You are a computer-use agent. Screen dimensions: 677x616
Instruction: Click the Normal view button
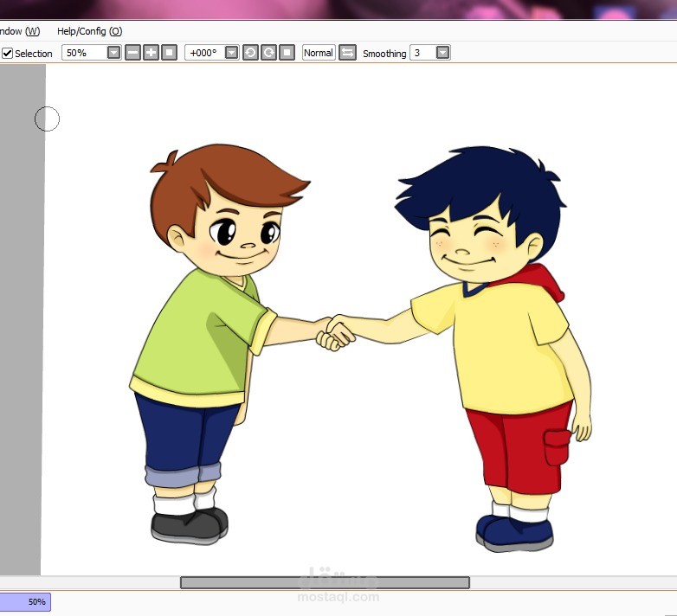point(319,53)
